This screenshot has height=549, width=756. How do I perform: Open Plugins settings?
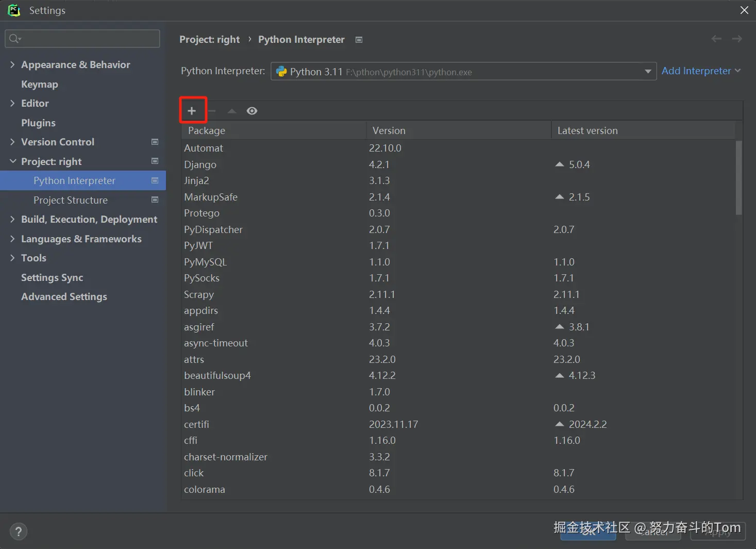38,123
